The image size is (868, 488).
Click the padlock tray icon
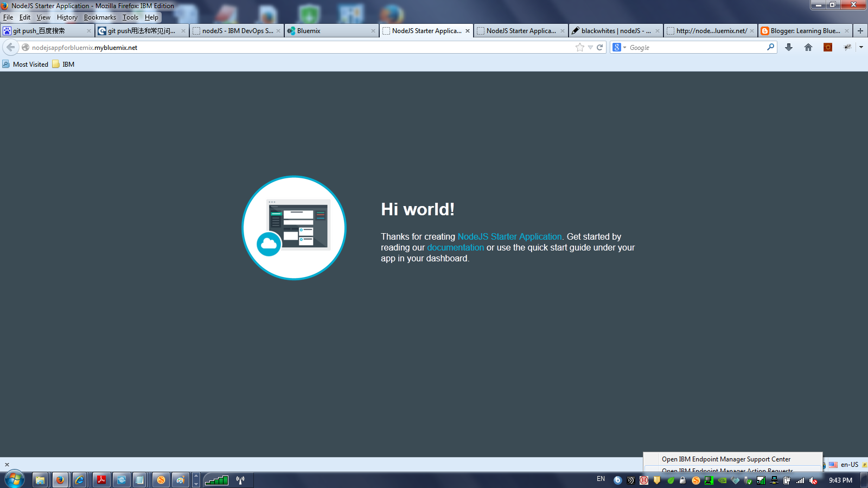click(682, 480)
